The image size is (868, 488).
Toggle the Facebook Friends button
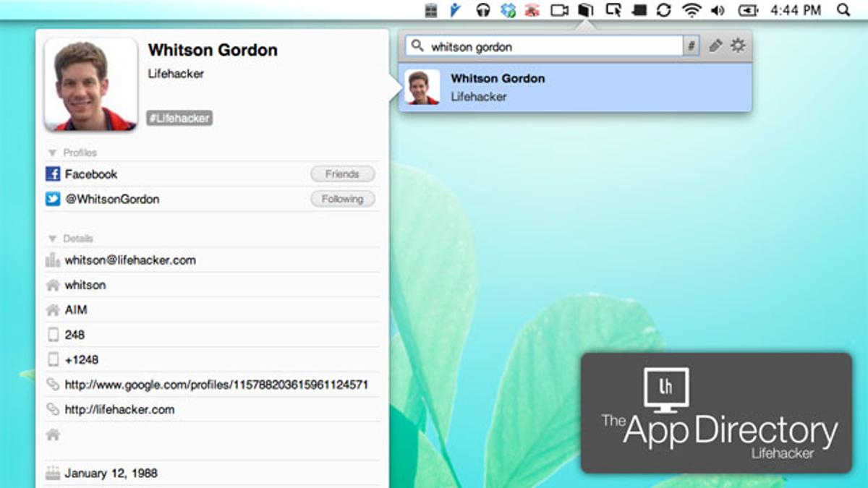[x=342, y=174]
